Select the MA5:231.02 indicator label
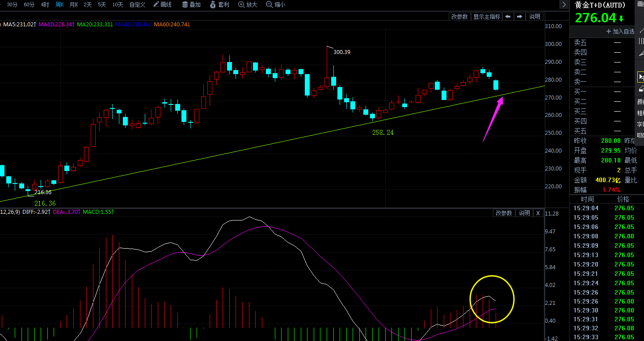This screenshot has width=644, height=341. [19, 24]
